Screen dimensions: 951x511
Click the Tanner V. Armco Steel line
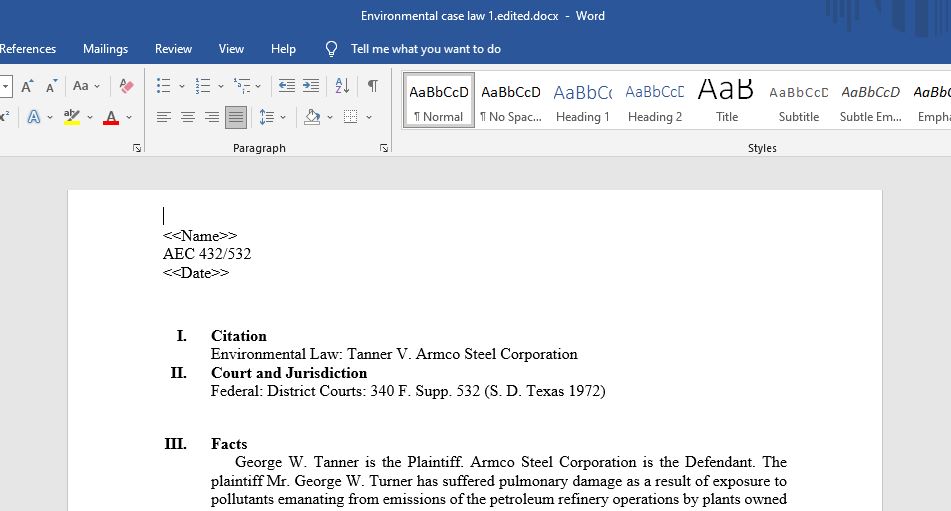click(394, 354)
